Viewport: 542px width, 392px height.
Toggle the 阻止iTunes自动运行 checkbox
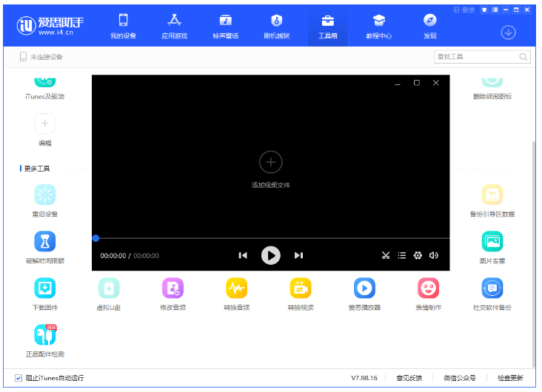(19, 378)
